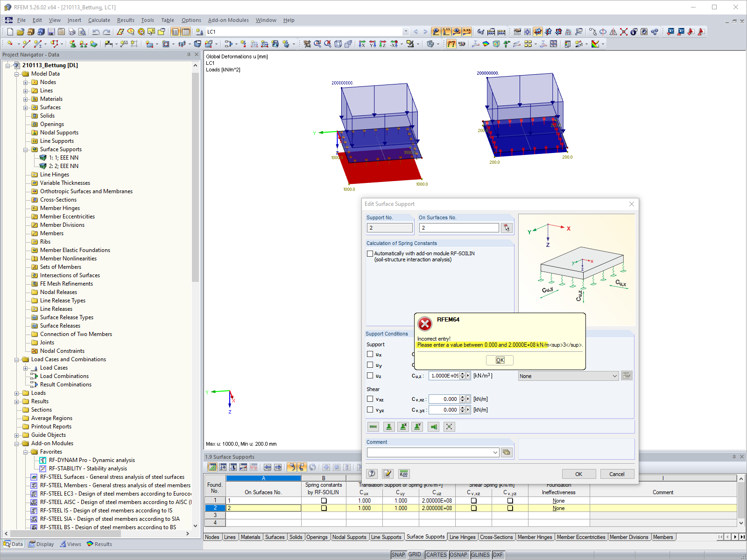This screenshot has height=560, width=747.
Task: Click the rigid support icon in dialog
Action: pos(388,427)
